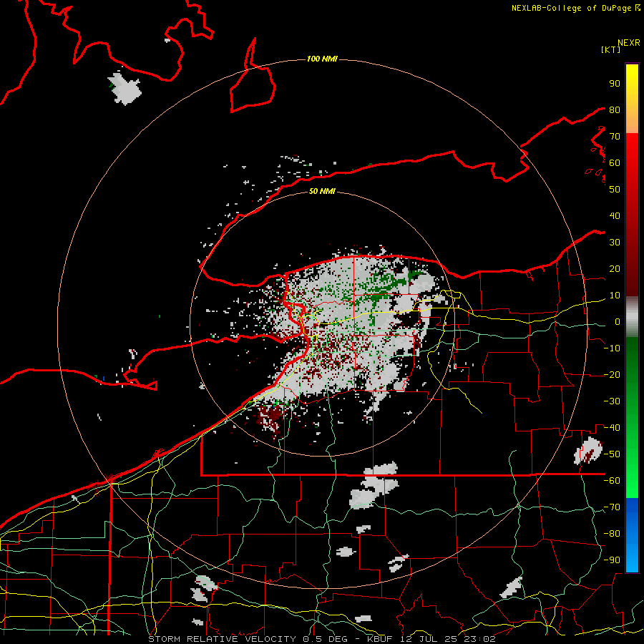Click the -30 knot scale value
644x644 pixels.
pos(612,401)
